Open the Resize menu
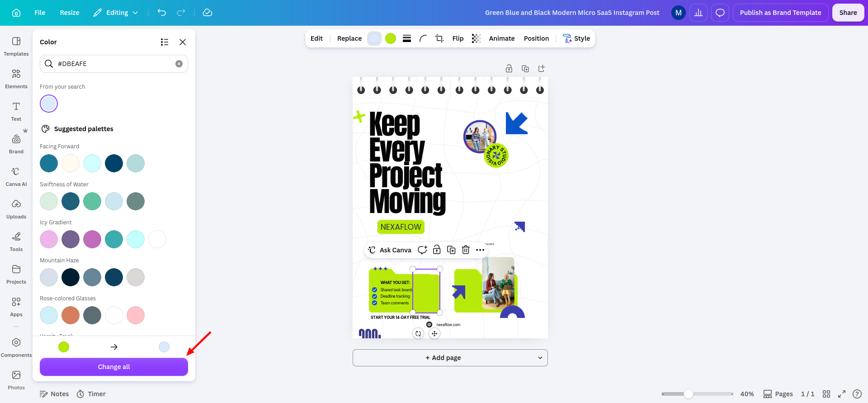 pyautogui.click(x=70, y=13)
